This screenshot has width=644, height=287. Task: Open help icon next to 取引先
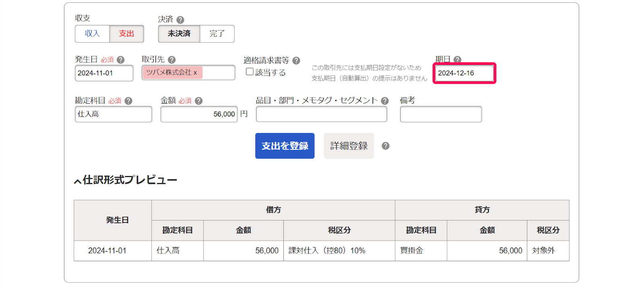[171, 60]
